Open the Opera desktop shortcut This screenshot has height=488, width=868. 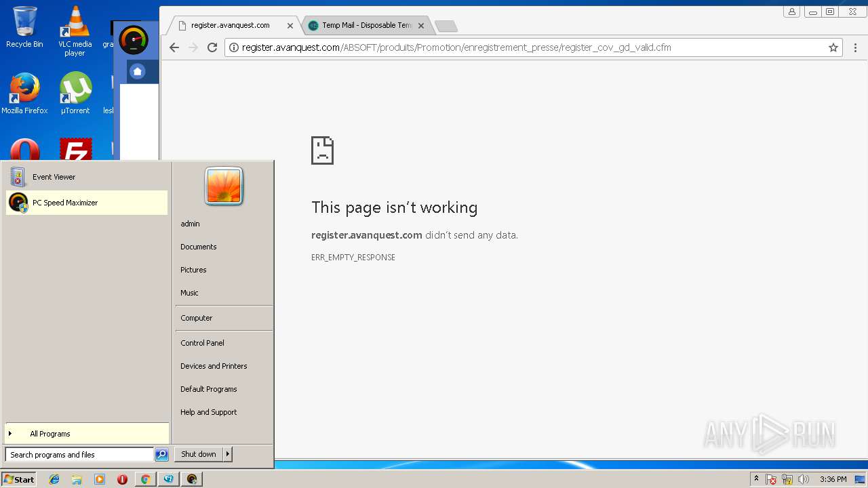pyautogui.click(x=24, y=150)
